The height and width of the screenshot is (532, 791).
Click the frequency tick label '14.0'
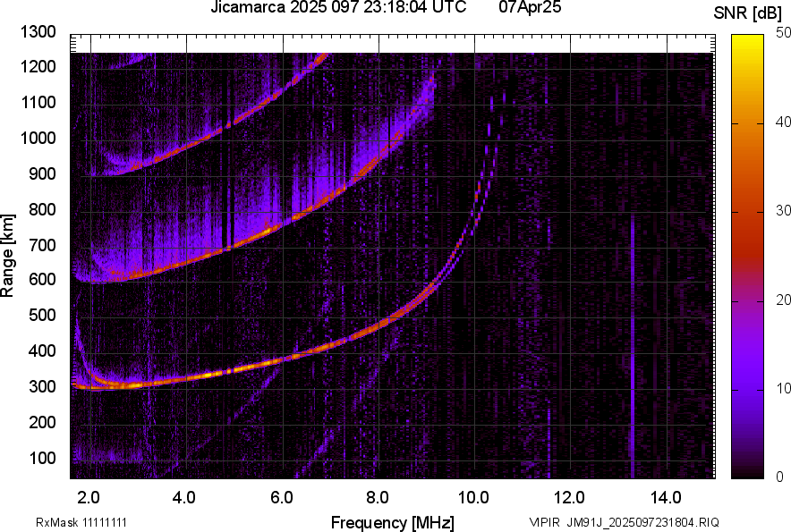tap(666, 498)
